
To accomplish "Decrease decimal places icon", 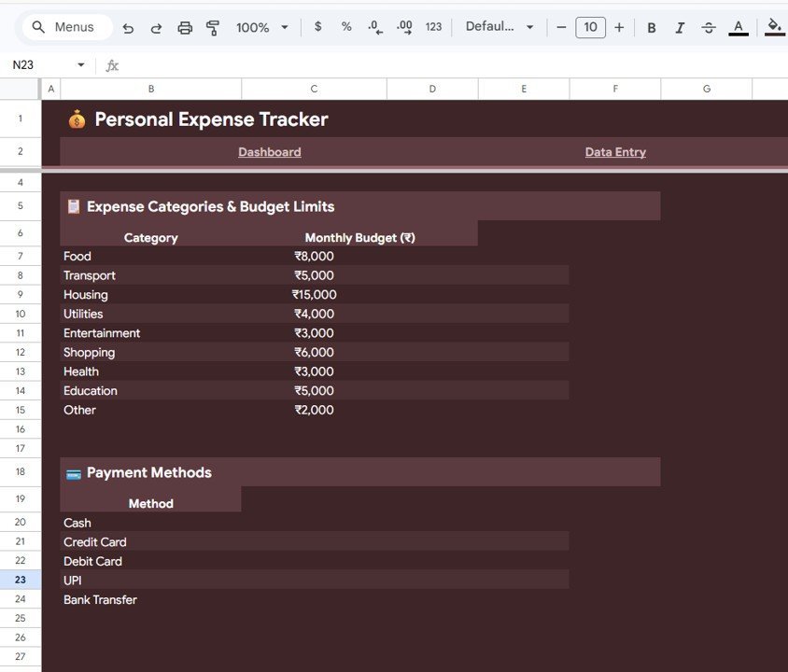I will point(375,27).
